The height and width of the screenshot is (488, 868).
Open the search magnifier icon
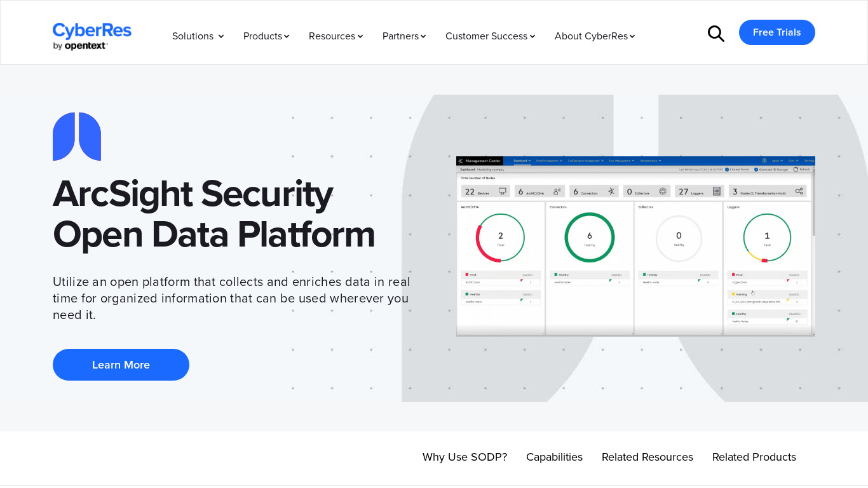[x=716, y=34]
